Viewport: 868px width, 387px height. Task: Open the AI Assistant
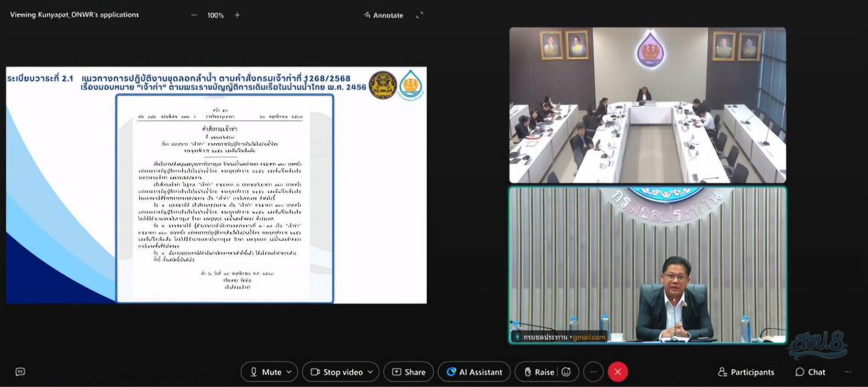click(474, 372)
